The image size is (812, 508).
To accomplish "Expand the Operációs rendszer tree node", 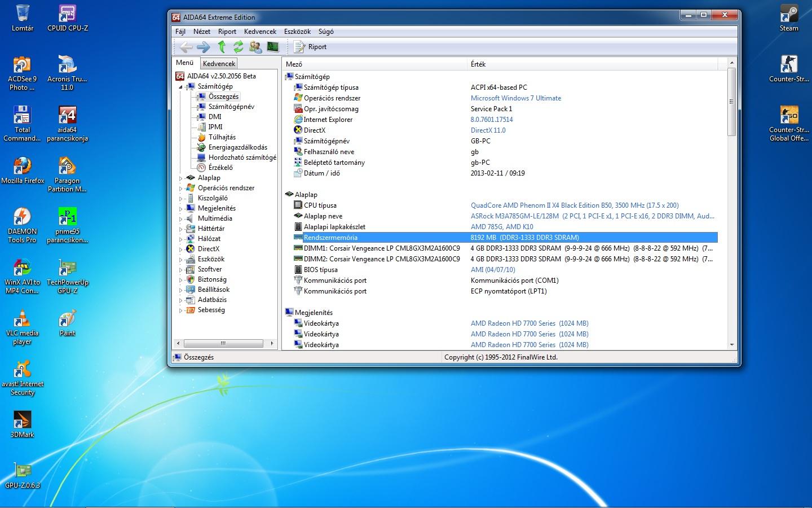I will [181, 189].
